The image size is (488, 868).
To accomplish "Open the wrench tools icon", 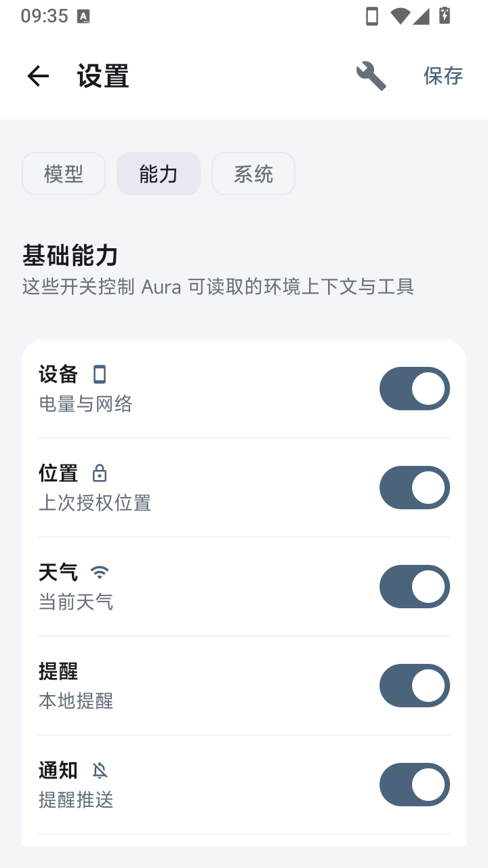I will pyautogui.click(x=371, y=76).
